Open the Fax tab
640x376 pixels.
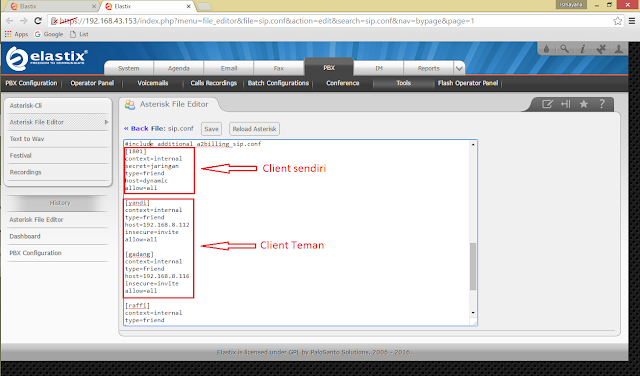[278, 69]
